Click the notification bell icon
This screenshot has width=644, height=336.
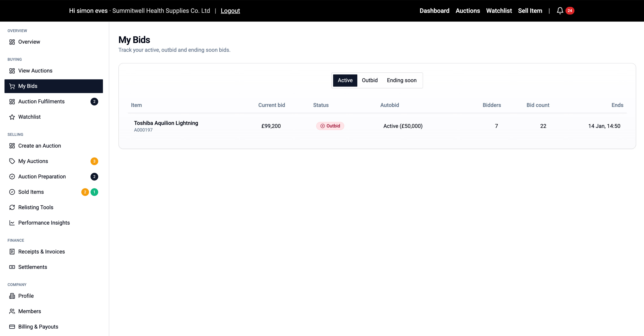(x=560, y=10)
